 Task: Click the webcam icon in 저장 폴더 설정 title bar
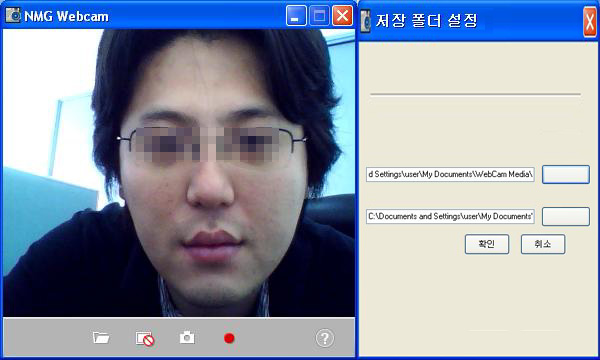point(365,21)
